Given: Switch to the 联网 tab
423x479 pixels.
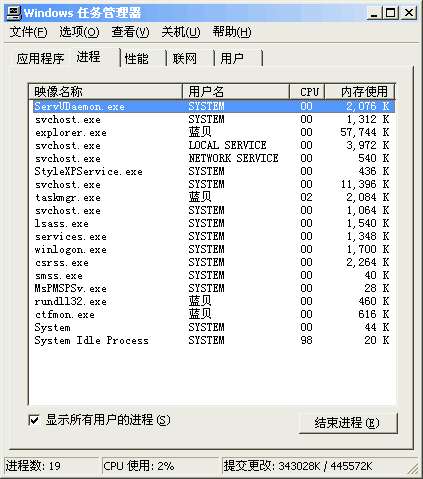Looking at the screenshot, I should click(x=191, y=59).
